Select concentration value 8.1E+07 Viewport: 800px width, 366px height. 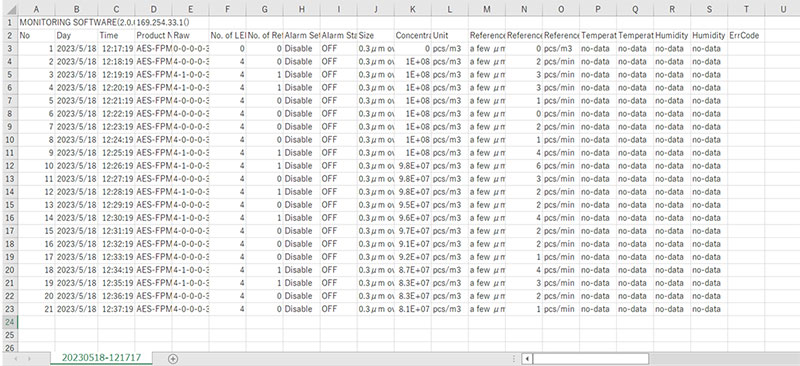coord(412,309)
